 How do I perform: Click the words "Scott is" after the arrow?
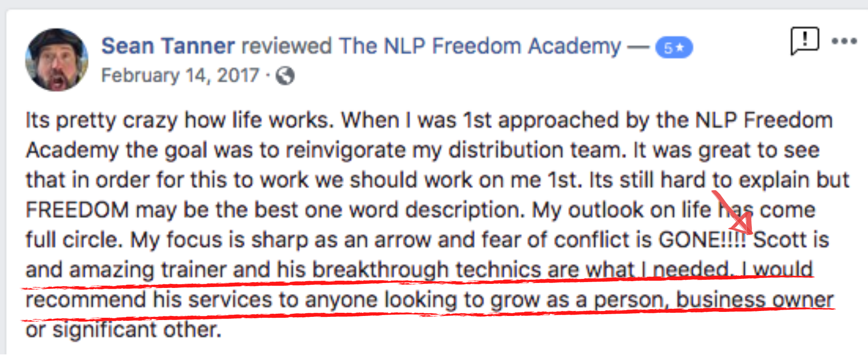(791, 240)
